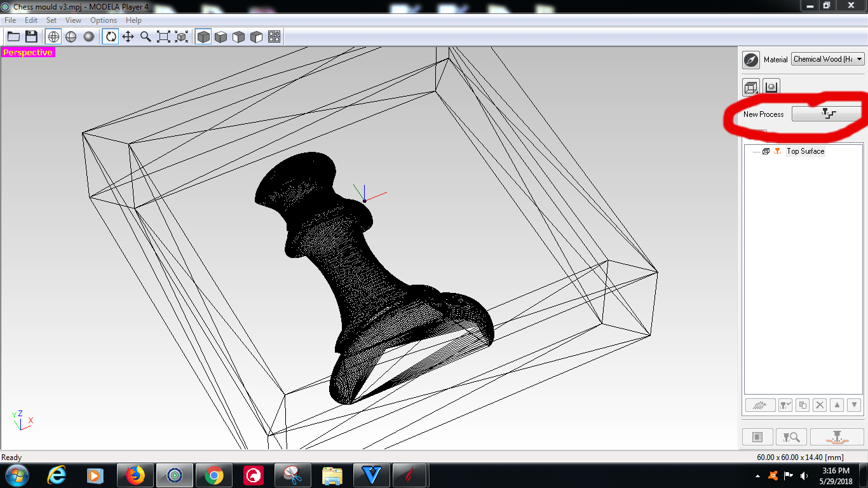Image resolution: width=868 pixels, height=488 pixels.
Task: Click the cube icon beside Top Surface
Action: coord(766,151)
